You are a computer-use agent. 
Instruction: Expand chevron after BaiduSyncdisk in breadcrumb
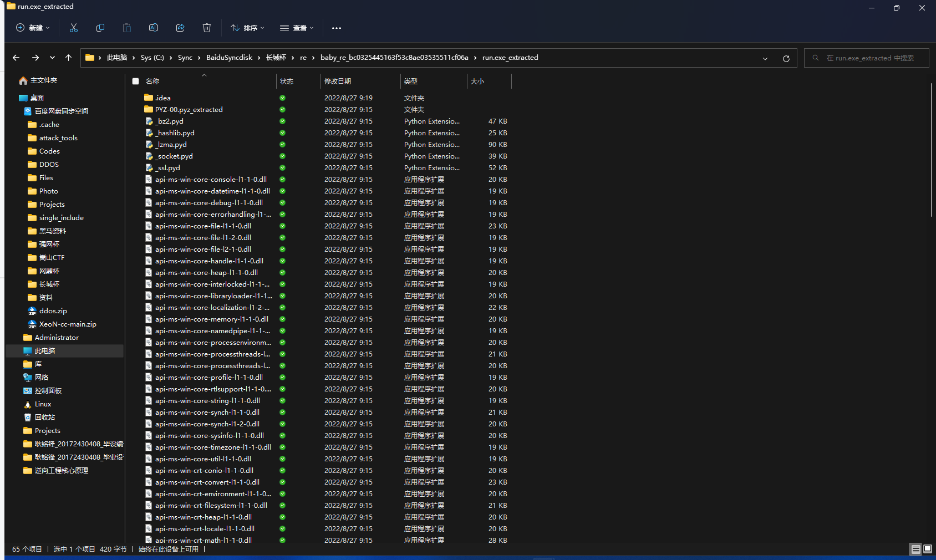coord(259,58)
